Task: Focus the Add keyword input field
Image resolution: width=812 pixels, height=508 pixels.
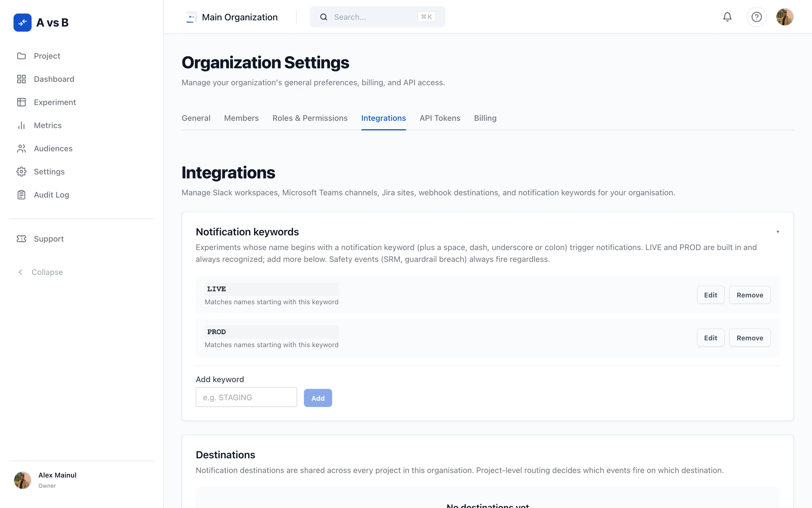Action: pos(246,397)
